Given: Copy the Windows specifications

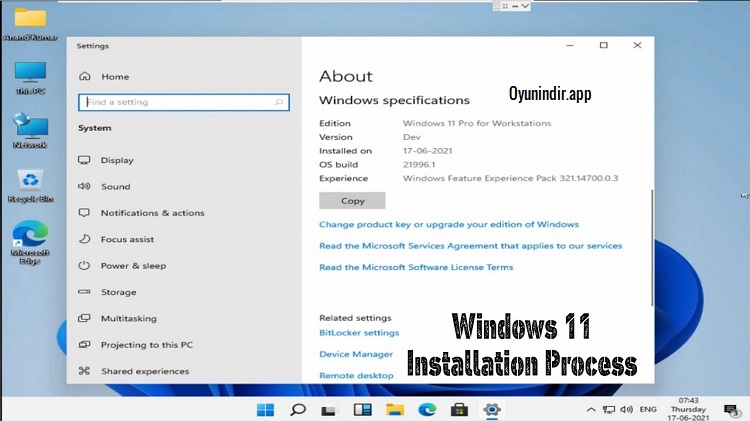Looking at the screenshot, I should click(x=352, y=201).
